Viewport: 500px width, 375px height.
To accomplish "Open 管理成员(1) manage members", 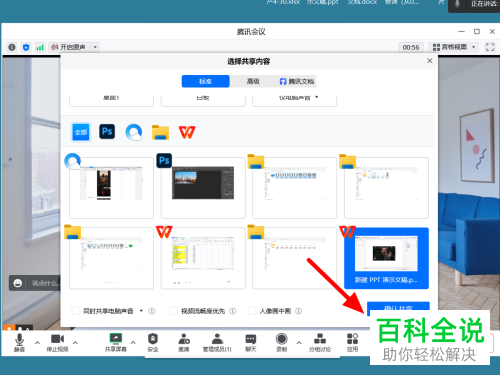I will 217,342.
